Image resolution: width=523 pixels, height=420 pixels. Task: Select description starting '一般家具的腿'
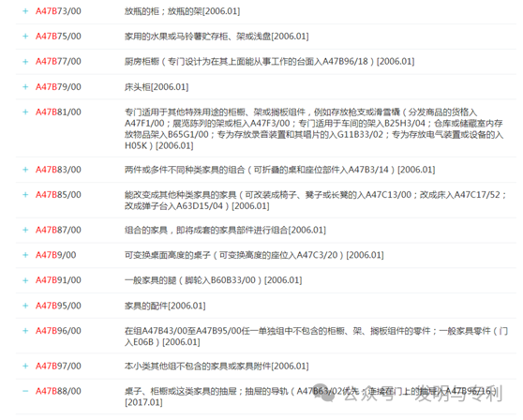click(x=213, y=280)
